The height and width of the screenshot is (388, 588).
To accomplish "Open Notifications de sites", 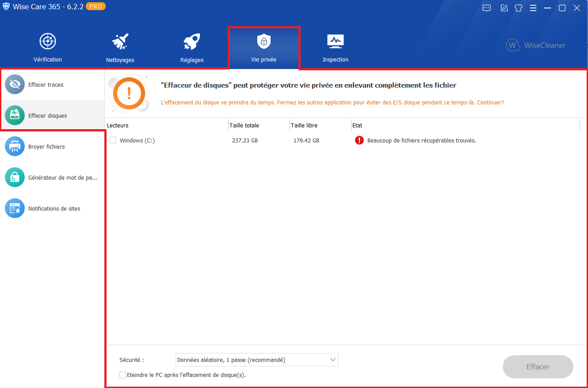I will click(52, 208).
